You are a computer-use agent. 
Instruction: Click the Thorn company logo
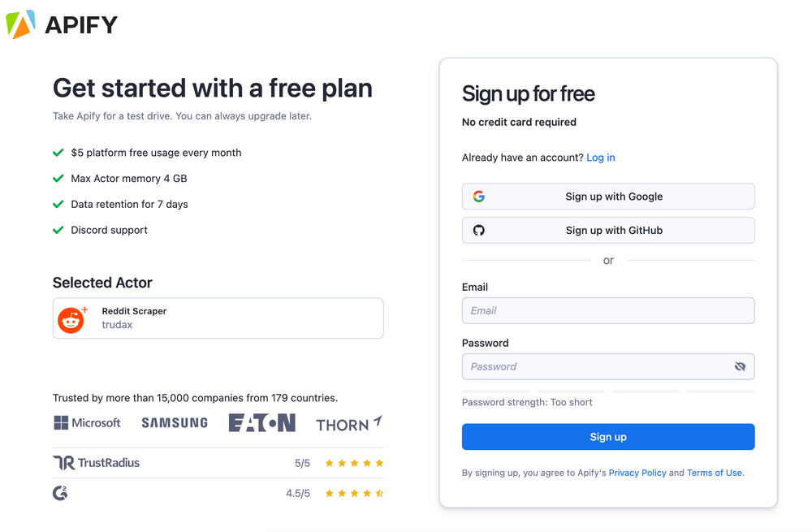pos(349,424)
